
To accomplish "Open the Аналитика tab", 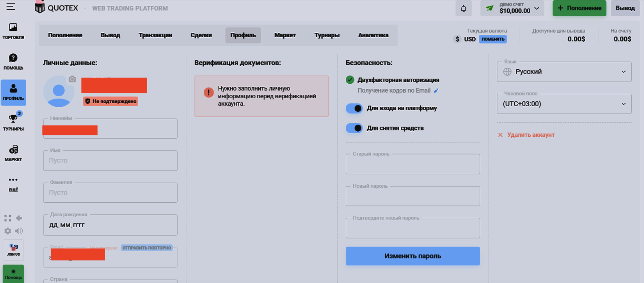I will [x=373, y=35].
